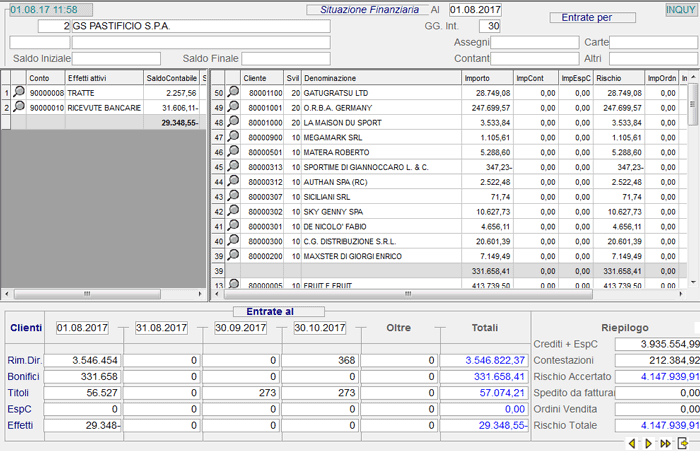Open magnifier for RICEVUTE BANCARIE row

(x=19, y=107)
